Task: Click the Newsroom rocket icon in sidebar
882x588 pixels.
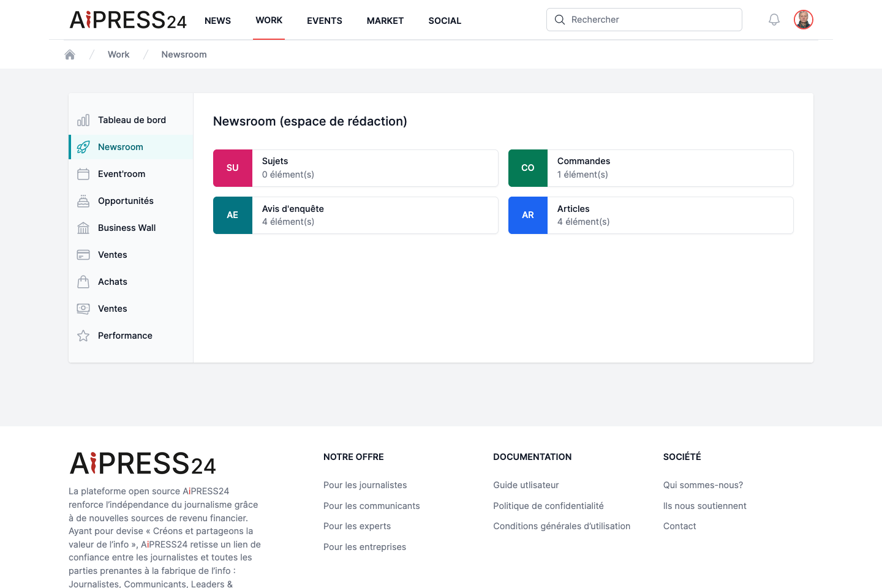Action: [83, 147]
